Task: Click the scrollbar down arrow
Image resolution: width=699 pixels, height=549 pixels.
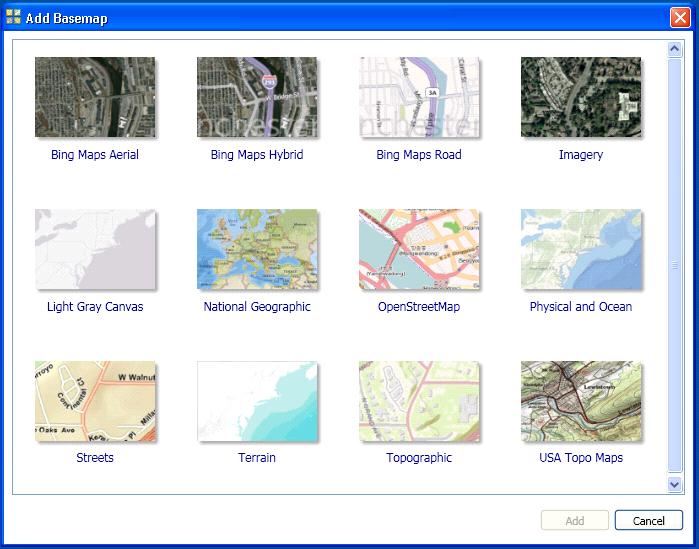Action: coord(674,484)
